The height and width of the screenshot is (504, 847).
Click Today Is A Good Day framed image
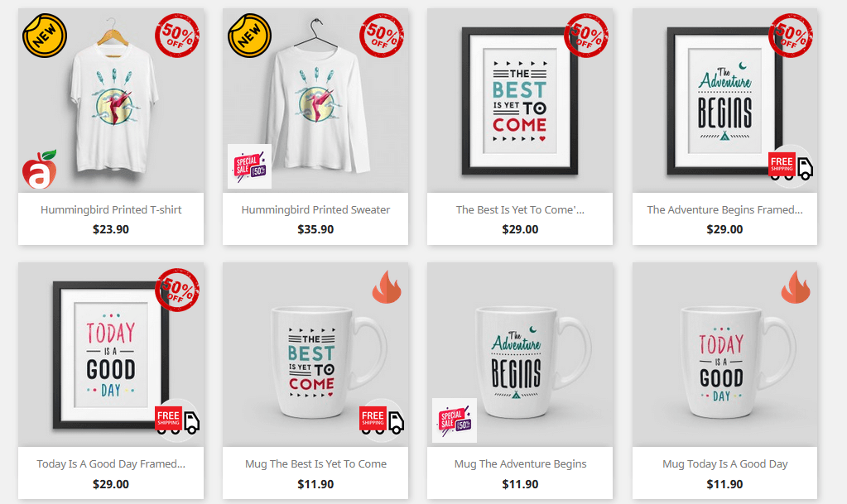[111, 354]
